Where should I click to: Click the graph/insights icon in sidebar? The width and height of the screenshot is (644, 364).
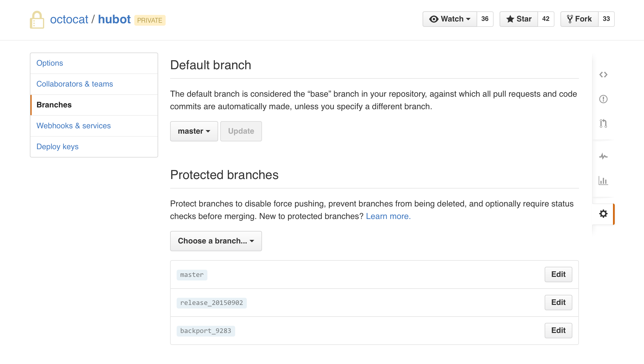603,181
